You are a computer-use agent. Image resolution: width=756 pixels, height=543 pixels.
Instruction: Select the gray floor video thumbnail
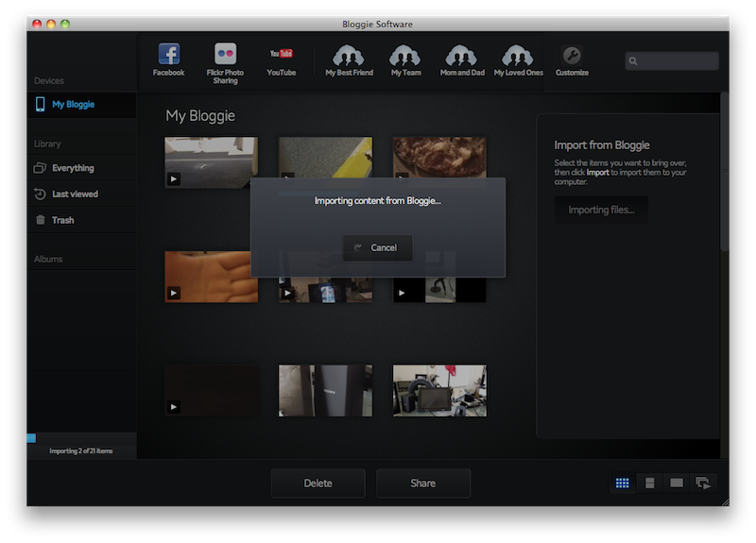pyautogui.click(x=211, y=162)
